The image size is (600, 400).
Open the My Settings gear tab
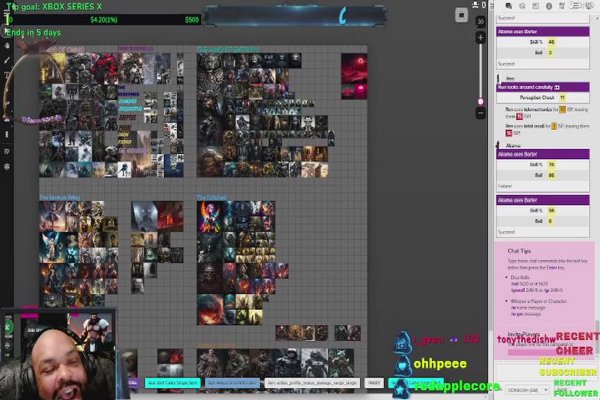click(589, 5)
